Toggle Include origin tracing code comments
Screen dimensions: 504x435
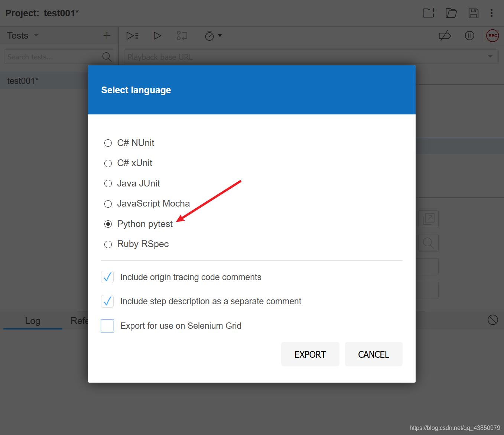(x=107, y=277)
